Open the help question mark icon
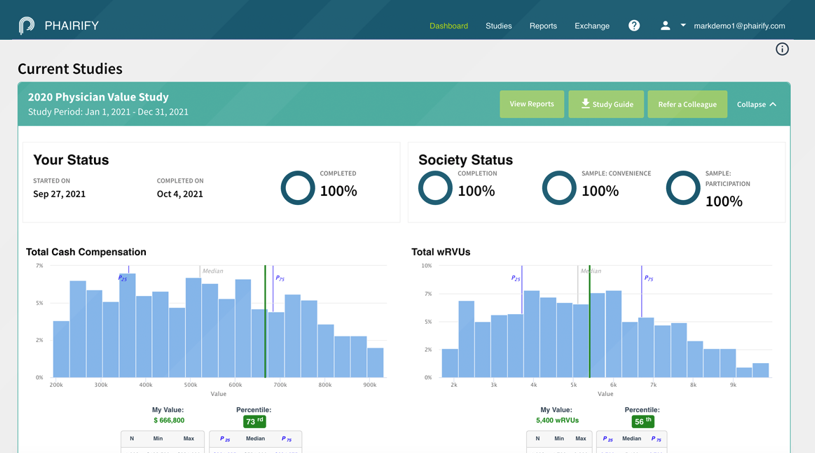Viewport: 815px width, 453px height. pyautogui.click(x=634, y=26)
